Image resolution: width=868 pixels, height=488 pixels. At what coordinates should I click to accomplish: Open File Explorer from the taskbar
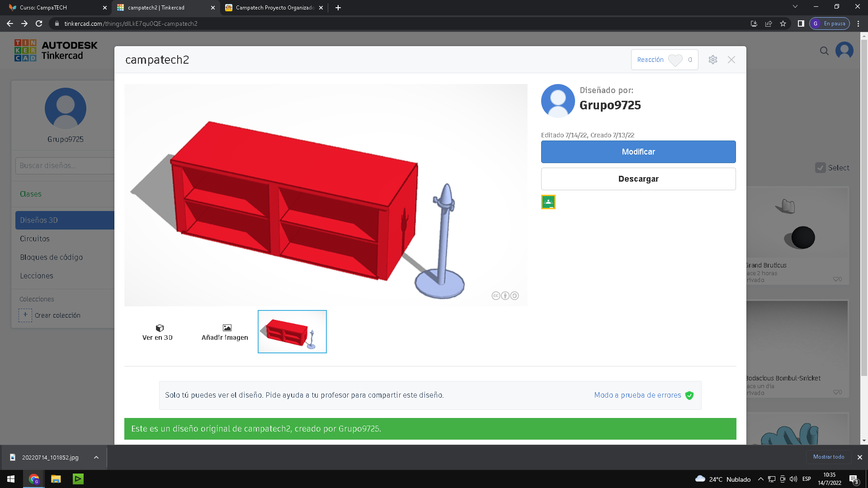56,479
